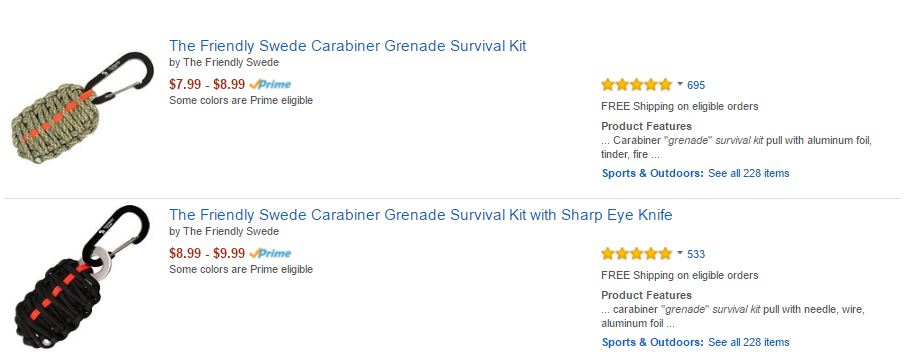
Task: Open the first Carabiner Grenade Survival Kit title
Action: 347,46
